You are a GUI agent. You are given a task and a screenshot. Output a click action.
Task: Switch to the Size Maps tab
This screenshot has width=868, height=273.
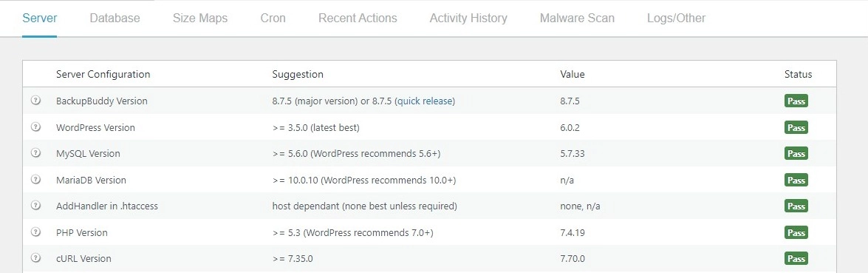200,18
